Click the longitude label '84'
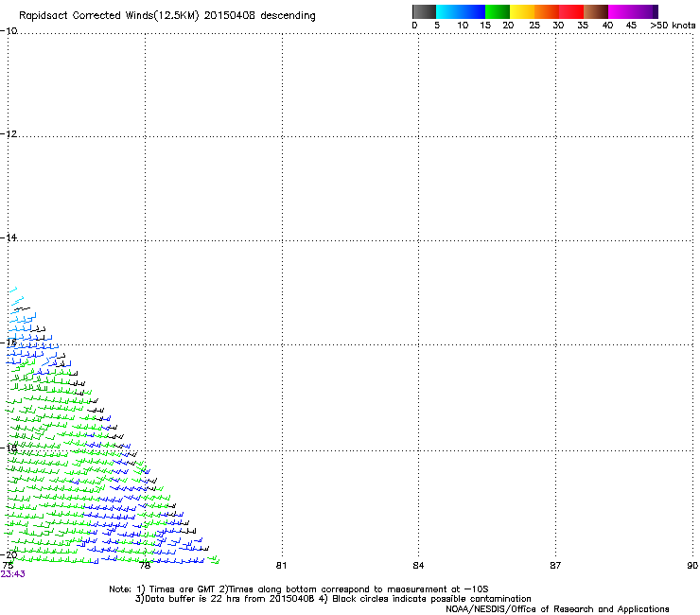The image size is (700, 615). [x=418, y=566]
